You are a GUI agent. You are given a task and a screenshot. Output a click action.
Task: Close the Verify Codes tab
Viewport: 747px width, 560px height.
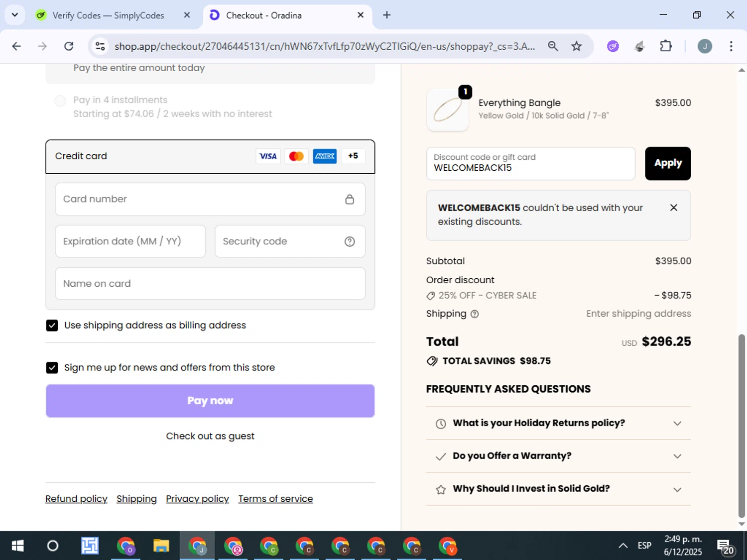tap(187, 15)
